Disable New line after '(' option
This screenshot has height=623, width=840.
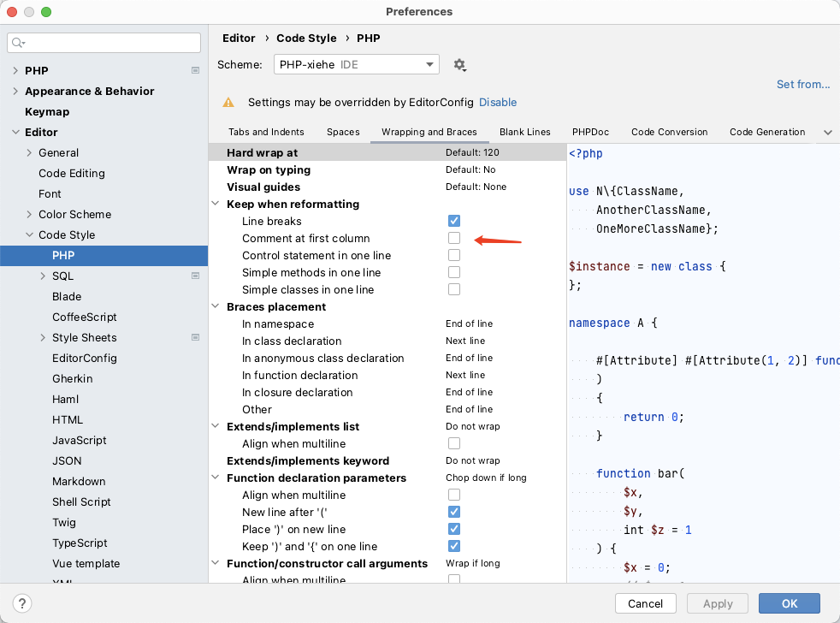coord(454,513)
